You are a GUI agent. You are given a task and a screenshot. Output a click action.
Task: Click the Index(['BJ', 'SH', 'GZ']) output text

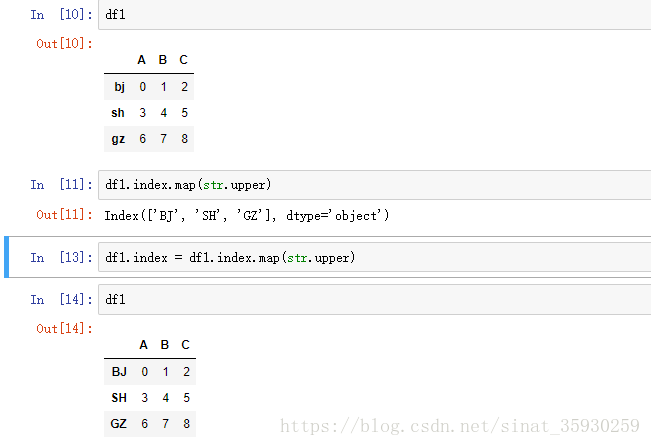tap(246, 215)
